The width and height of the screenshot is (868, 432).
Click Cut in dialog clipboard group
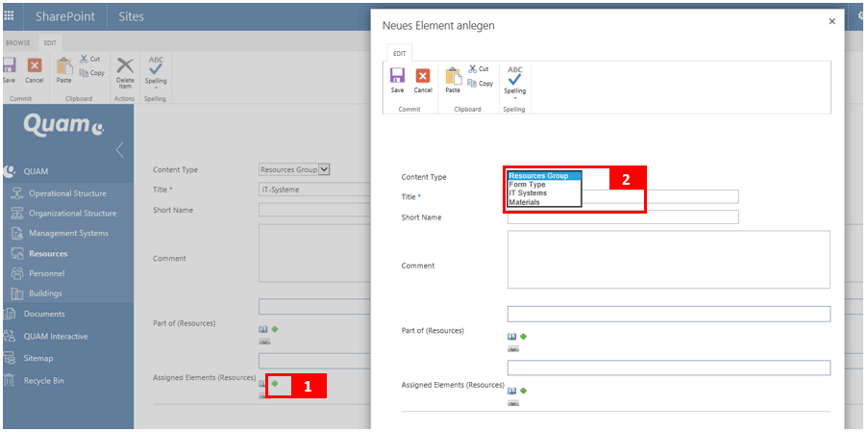pos(479,69)
